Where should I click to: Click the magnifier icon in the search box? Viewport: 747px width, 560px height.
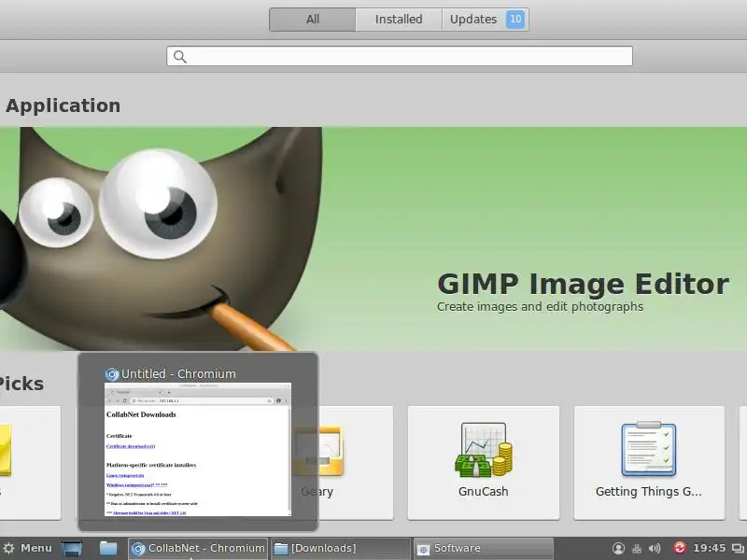pyautogui.click(x=180, y=57)
